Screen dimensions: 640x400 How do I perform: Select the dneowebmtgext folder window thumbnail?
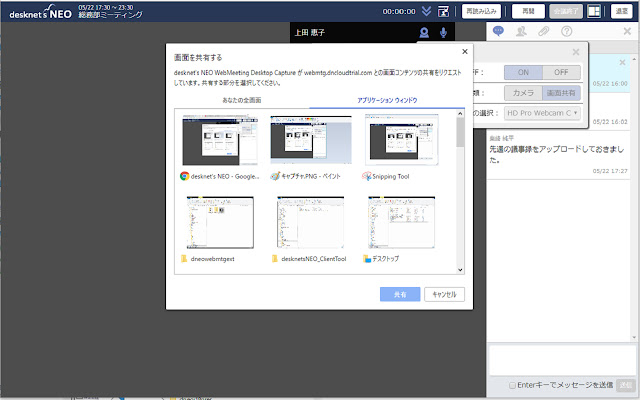[x=220, y=222]
